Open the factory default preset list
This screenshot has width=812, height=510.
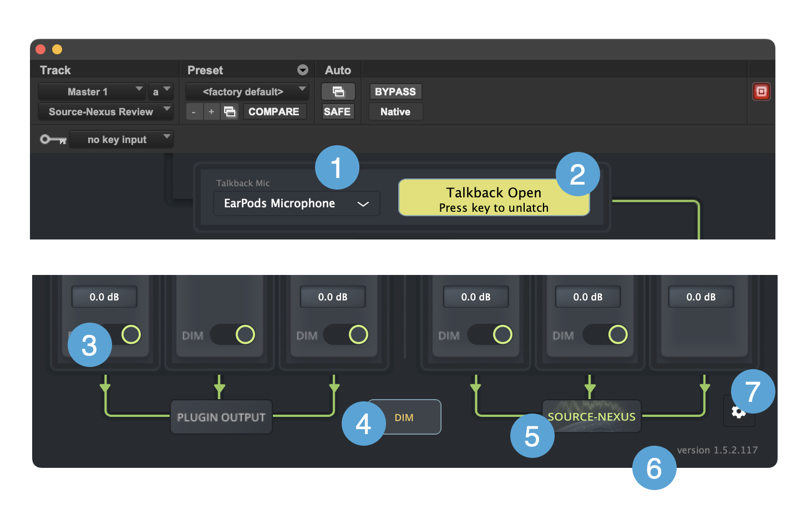[247, 91]
